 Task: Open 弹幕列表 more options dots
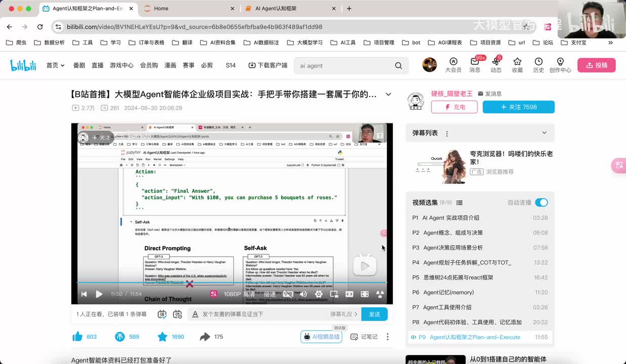click(x=446, y=133)
